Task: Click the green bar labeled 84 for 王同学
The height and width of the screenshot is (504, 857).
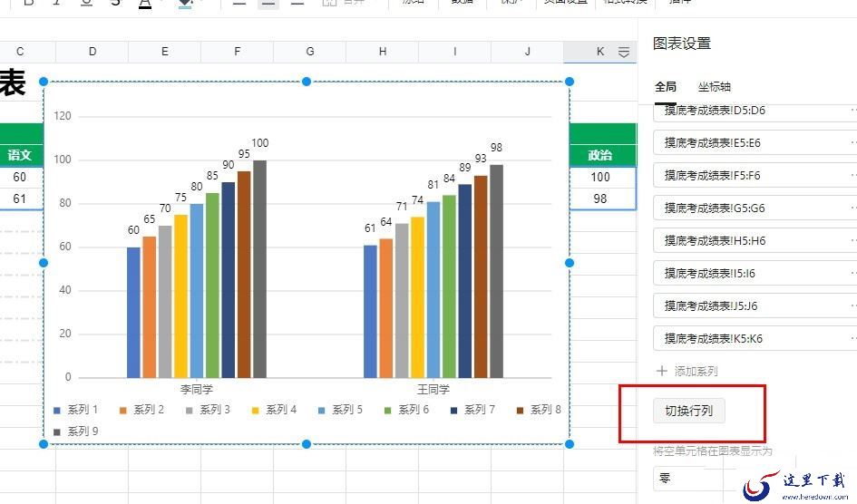Action: click(x=449, y=286)
